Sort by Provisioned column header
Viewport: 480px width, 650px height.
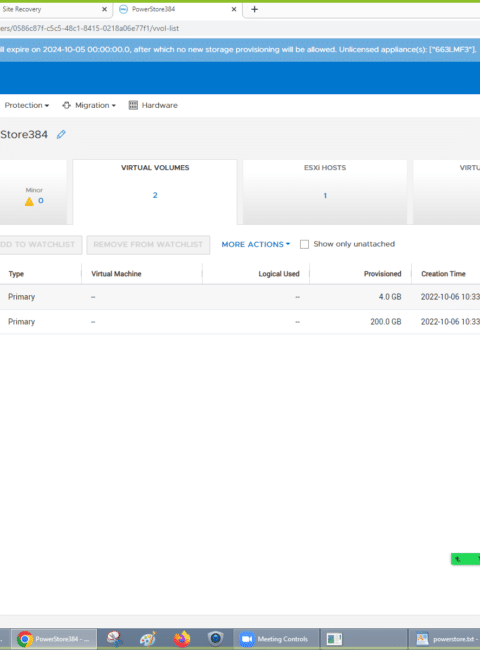(x=382, y=274)
